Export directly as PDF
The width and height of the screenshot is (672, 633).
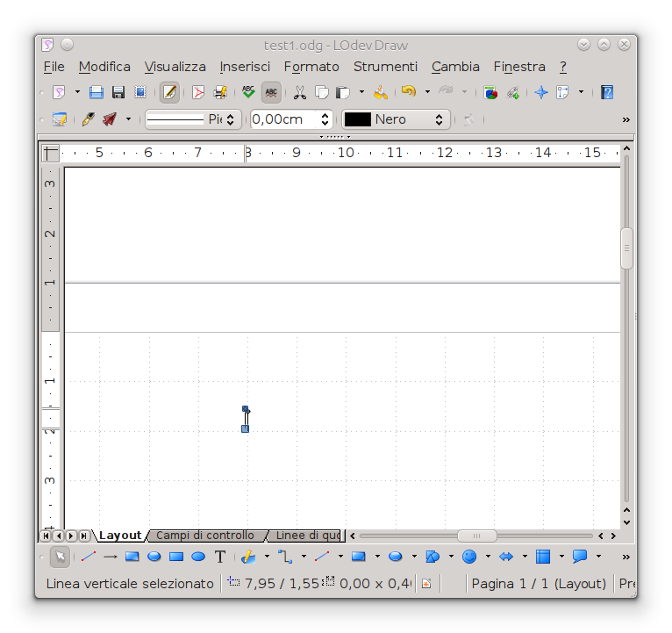point(198,92)
